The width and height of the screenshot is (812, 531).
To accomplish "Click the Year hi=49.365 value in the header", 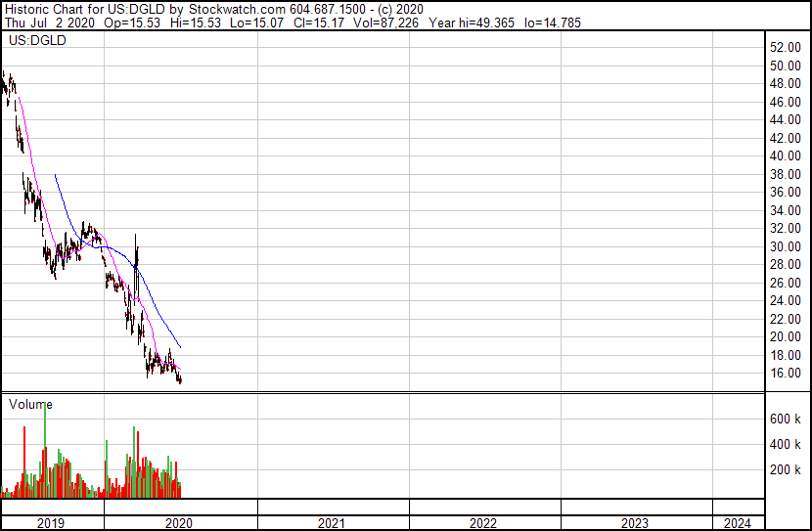I will 472,22.
